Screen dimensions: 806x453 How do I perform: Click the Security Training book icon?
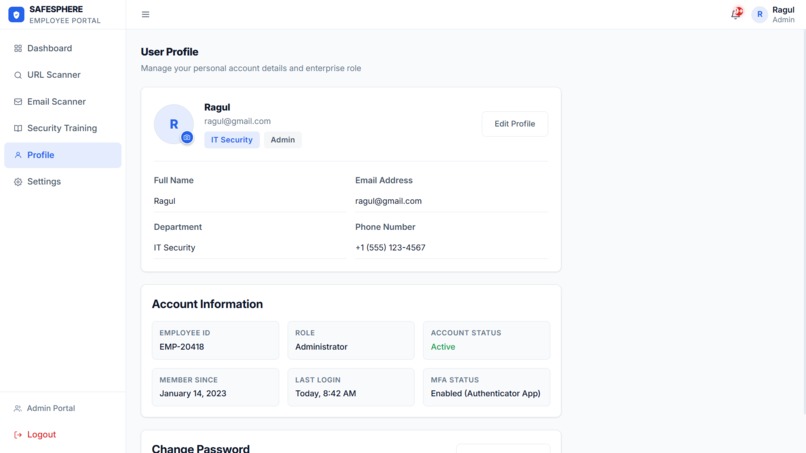[x=18, y=128]
